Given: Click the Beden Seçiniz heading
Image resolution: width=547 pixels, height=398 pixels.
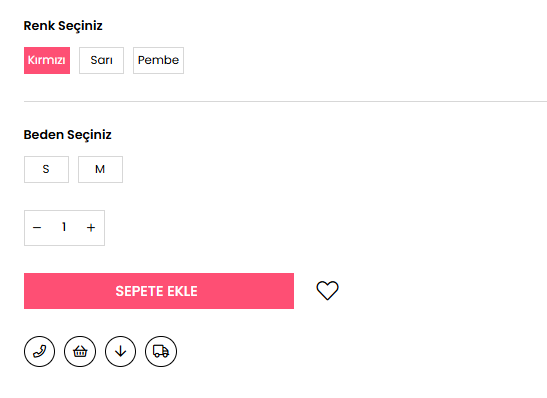Looking at the screenshot, I should tap(67, 135).
